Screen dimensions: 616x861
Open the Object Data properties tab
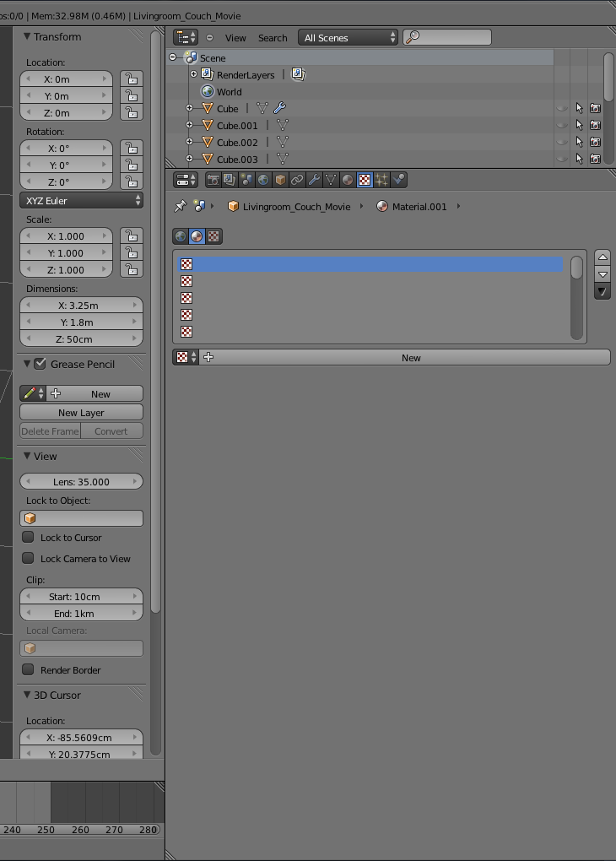click(331, 180)
